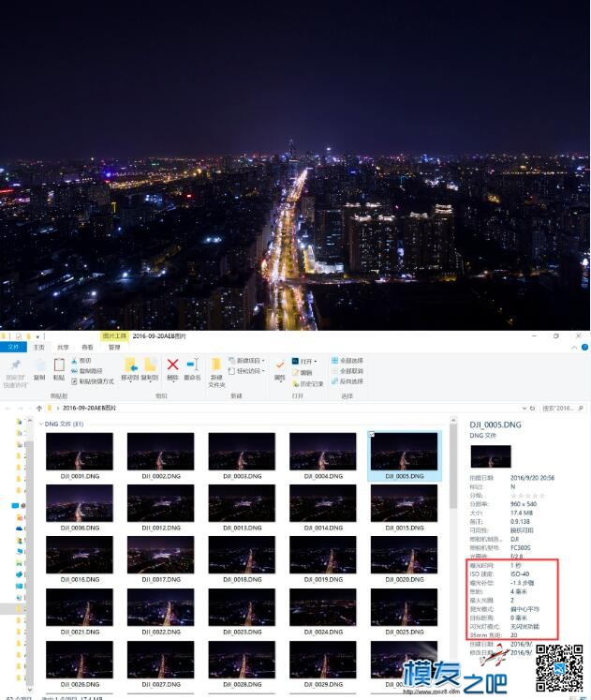Click the Paste clipboard icon
This screenshot has width=591, height=700.
click(59, 365)
